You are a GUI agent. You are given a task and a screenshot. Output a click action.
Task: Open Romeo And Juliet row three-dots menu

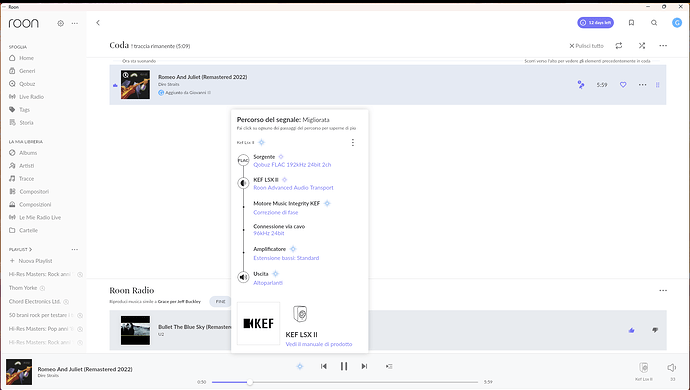642,85
